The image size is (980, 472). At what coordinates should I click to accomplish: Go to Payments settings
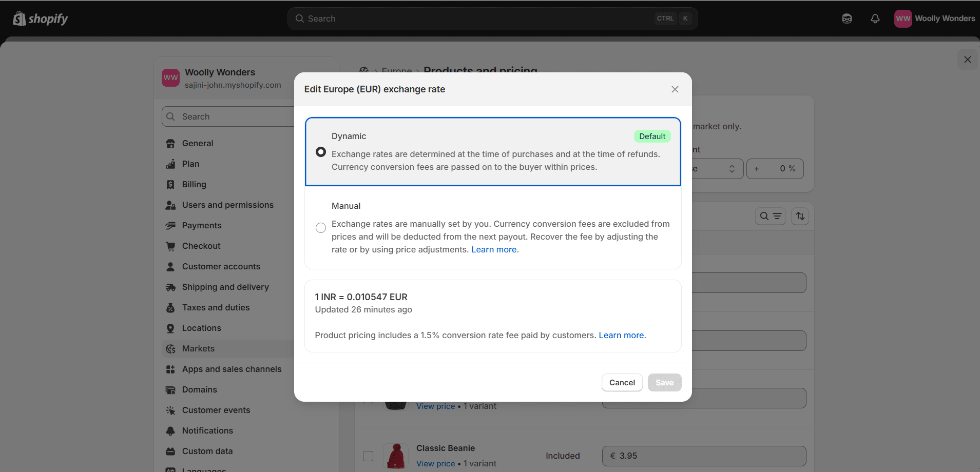coord(202,225)
